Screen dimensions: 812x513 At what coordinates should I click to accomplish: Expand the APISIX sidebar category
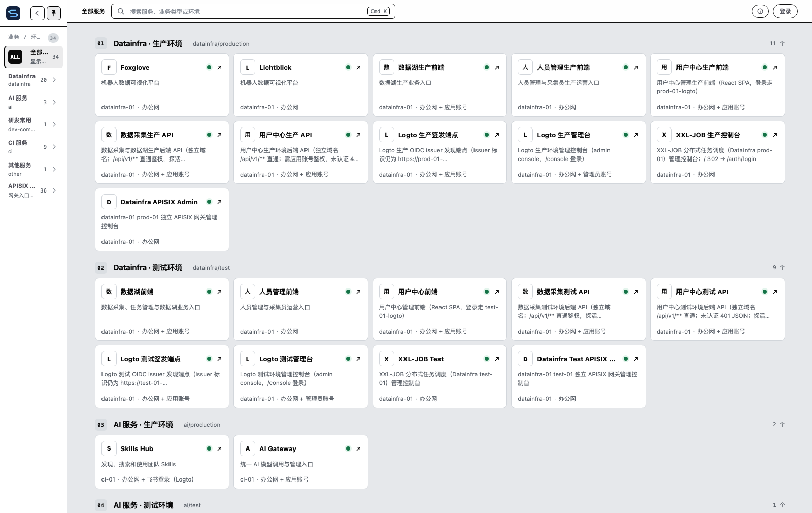tap(33, 190)
